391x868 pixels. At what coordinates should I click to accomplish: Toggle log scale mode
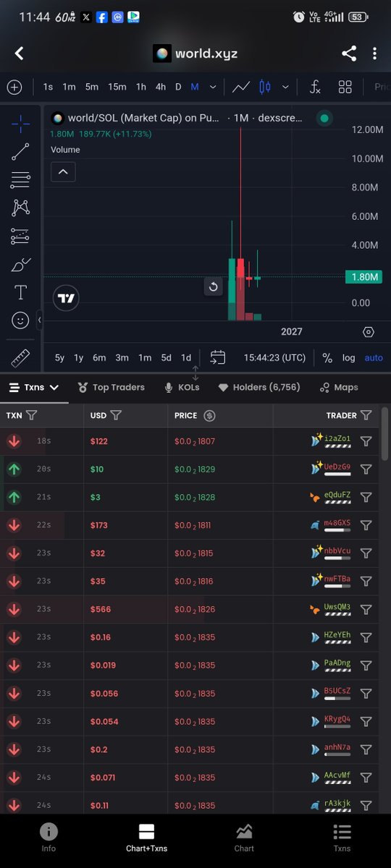point(349,358)
